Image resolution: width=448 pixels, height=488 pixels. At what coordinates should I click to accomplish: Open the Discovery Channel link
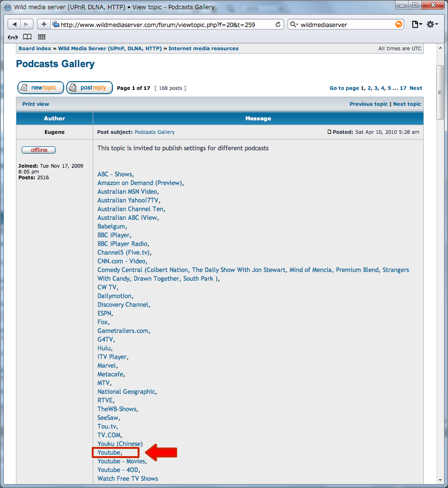tap(123, 305)
